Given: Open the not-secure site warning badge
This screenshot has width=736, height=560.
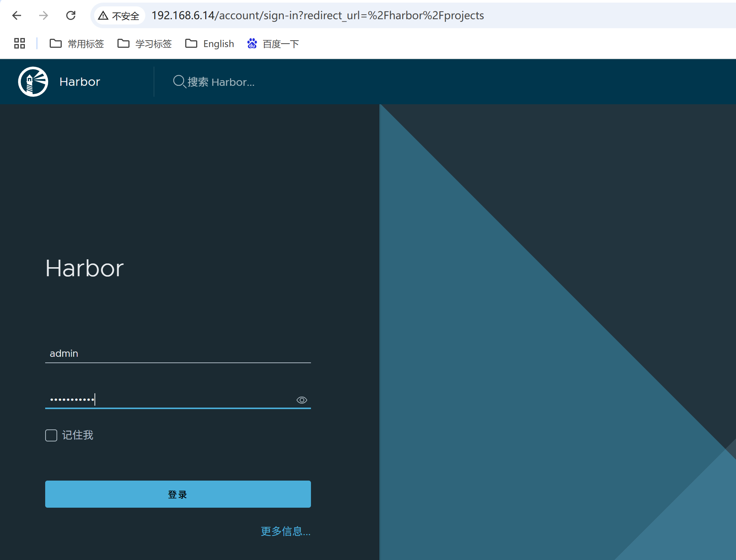Looking at the screenshot, I should point(119,15).
